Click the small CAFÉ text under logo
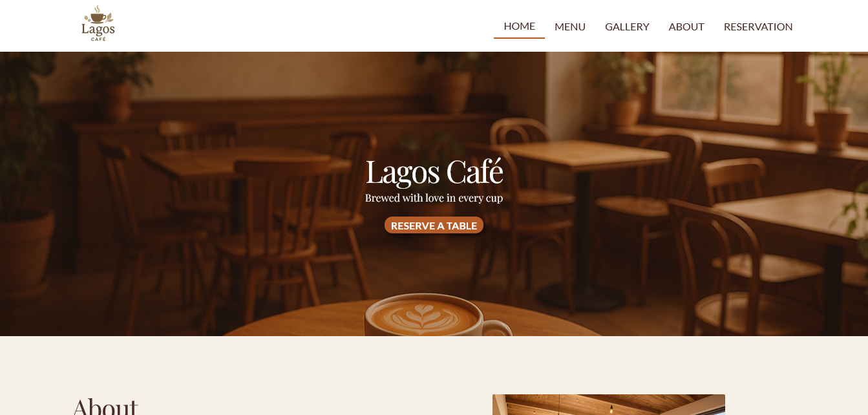 [98, 39]
